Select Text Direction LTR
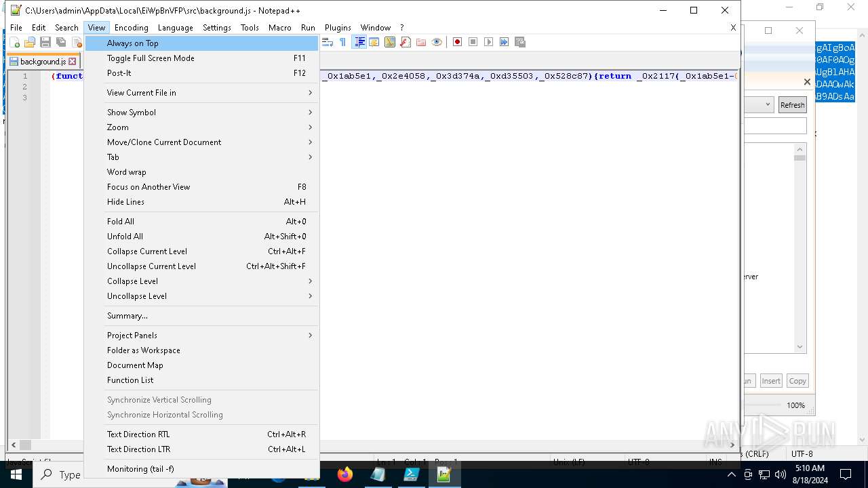 [x=201, y=449]
